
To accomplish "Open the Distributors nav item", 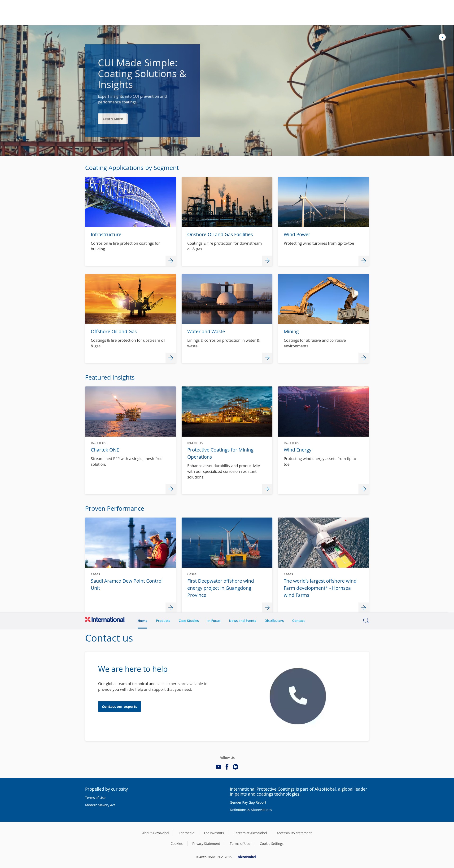I will pos(274,621).
